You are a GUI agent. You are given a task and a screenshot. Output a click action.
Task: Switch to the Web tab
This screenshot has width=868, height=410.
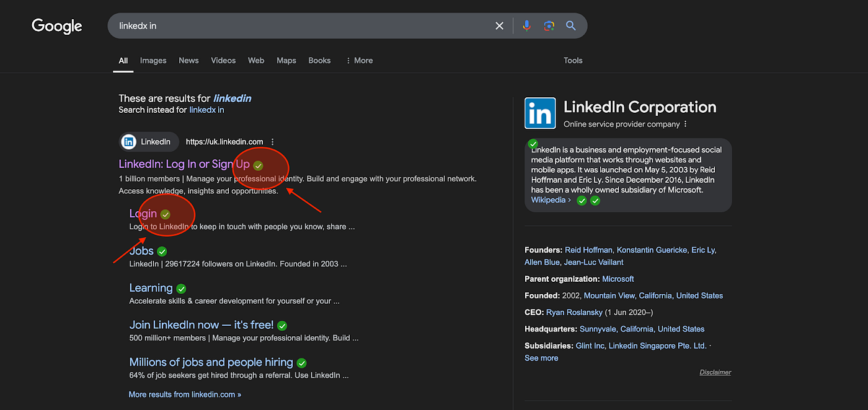[x=256, y=61]
